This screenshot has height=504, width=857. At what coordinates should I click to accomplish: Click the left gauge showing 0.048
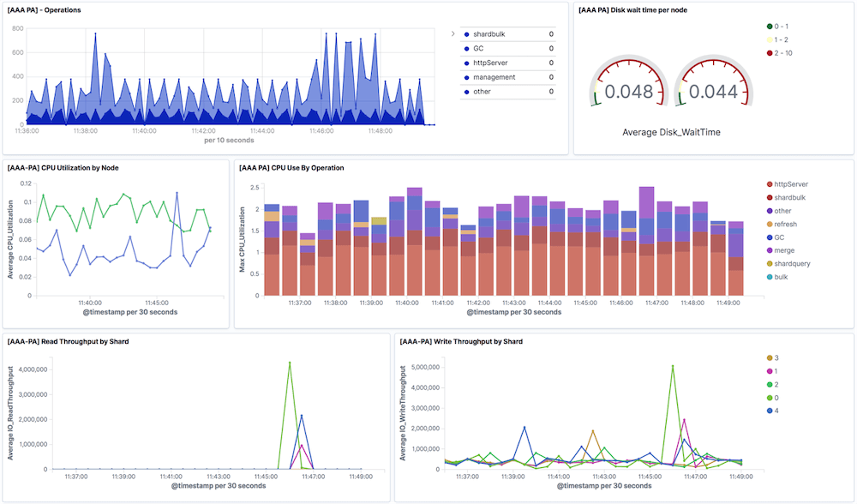click(x=630, y=86)
